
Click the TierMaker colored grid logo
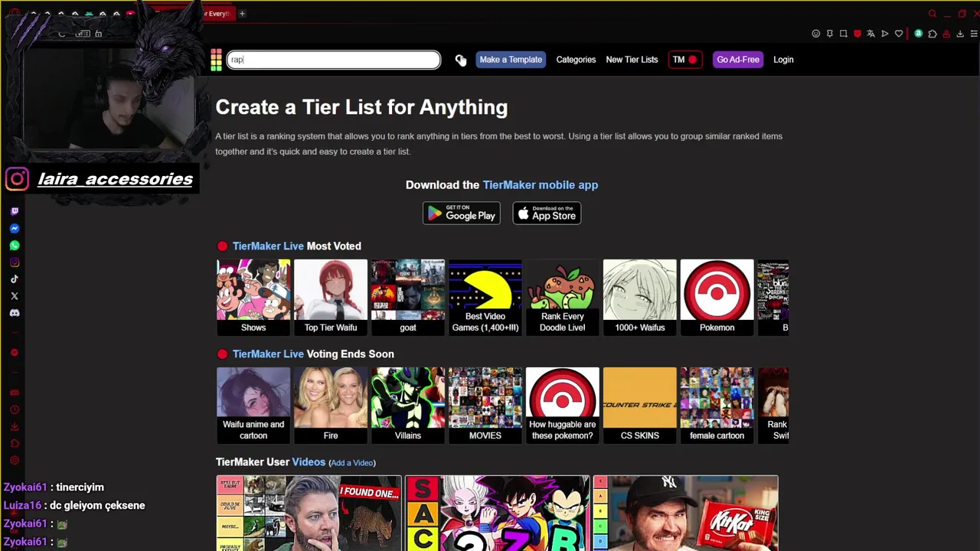tap(217, 60)
